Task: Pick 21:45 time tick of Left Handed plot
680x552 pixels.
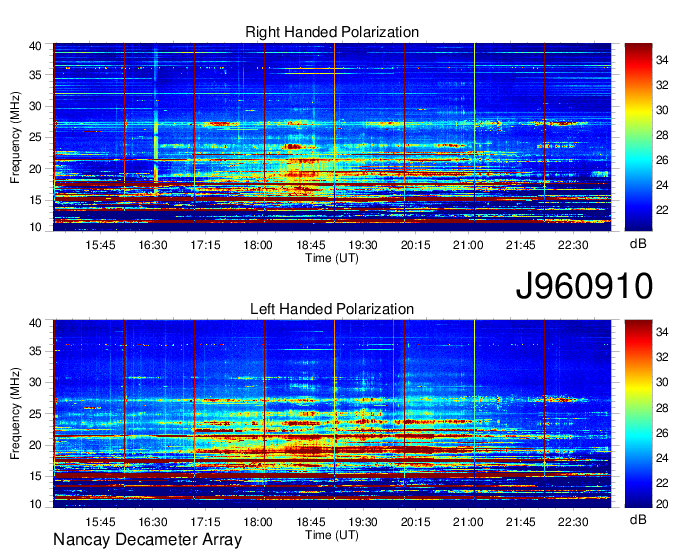Action: (520, 522)
